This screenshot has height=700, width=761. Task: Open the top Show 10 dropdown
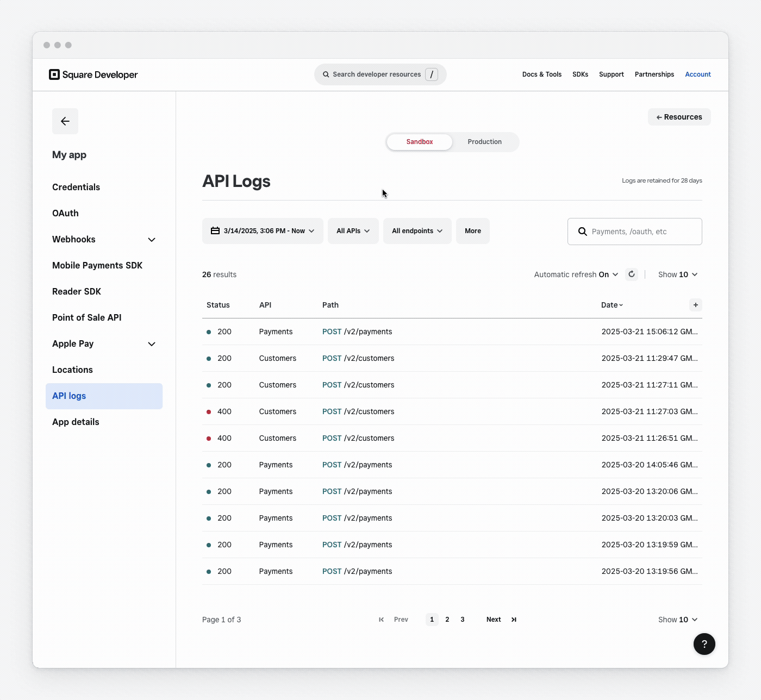678,274
